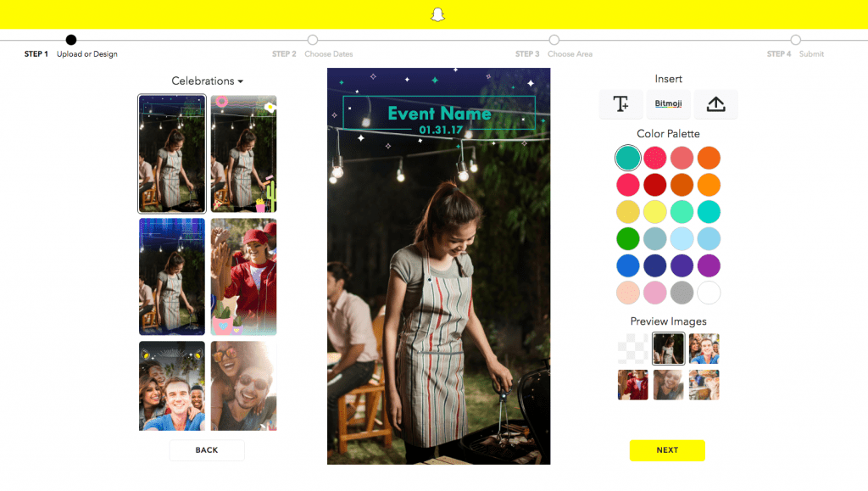Click the BACK button
868x491 pixels.
point(207,450)
